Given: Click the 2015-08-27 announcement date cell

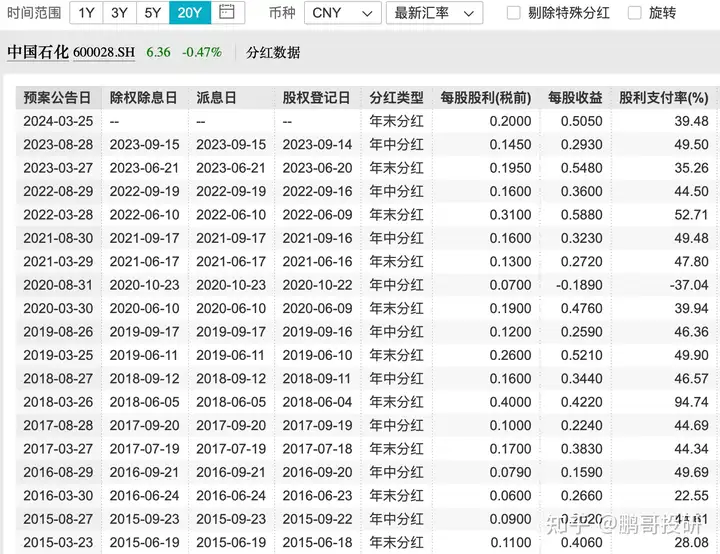Looking at the screenshot, I should 58,520.
